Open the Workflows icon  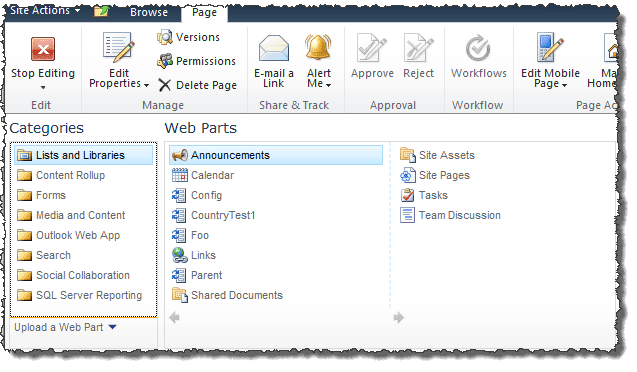[478, 48]
